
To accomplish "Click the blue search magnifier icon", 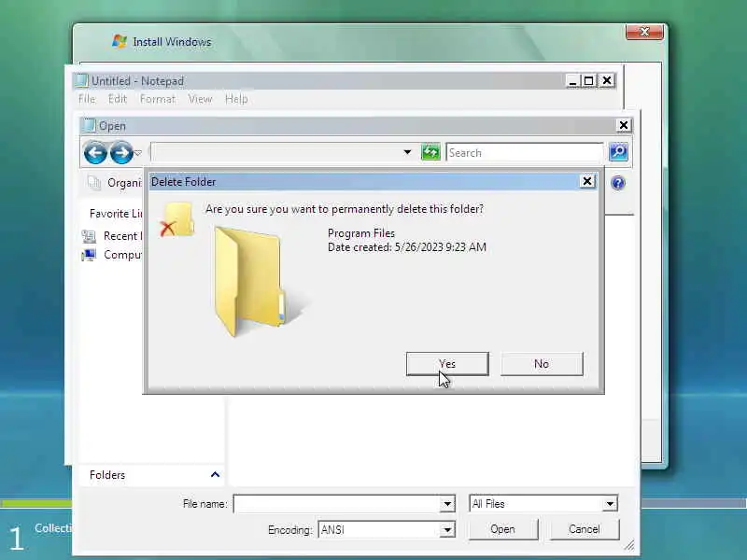I will pyautogui.click(x=618, y=152).
